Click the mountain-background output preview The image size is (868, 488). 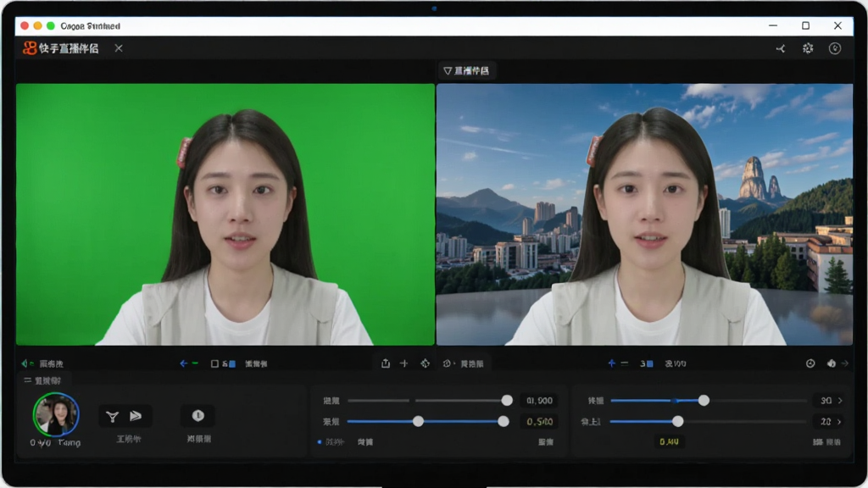(x=644, y=214)
